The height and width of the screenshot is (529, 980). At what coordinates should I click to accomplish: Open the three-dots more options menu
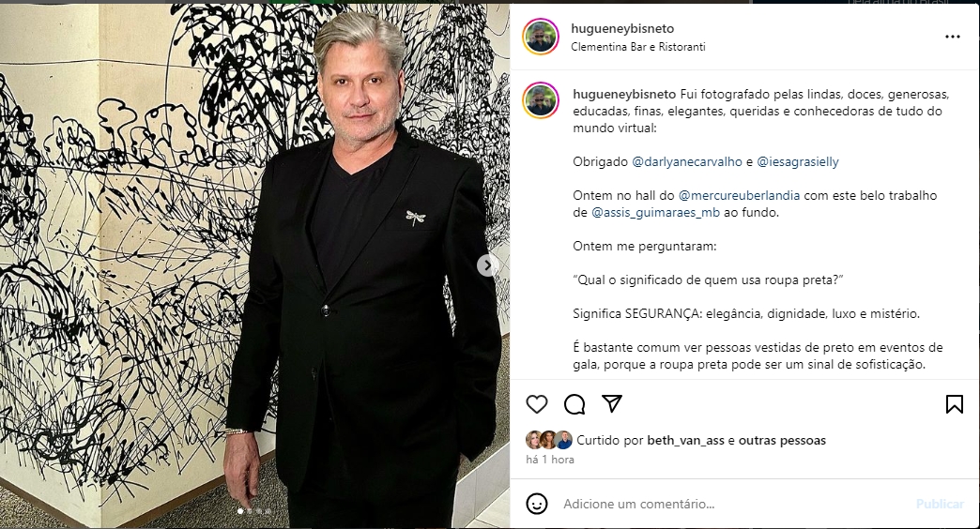point(953,37)
